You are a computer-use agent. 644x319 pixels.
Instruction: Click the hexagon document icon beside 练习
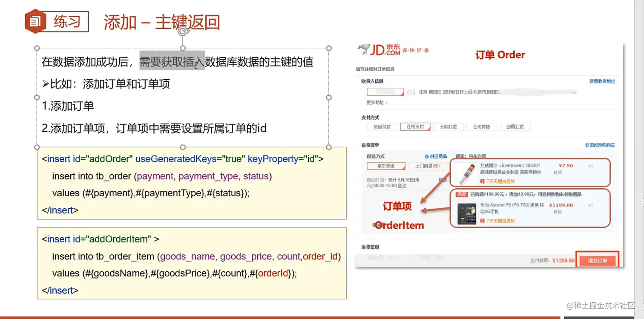click(x=35, y=21)
